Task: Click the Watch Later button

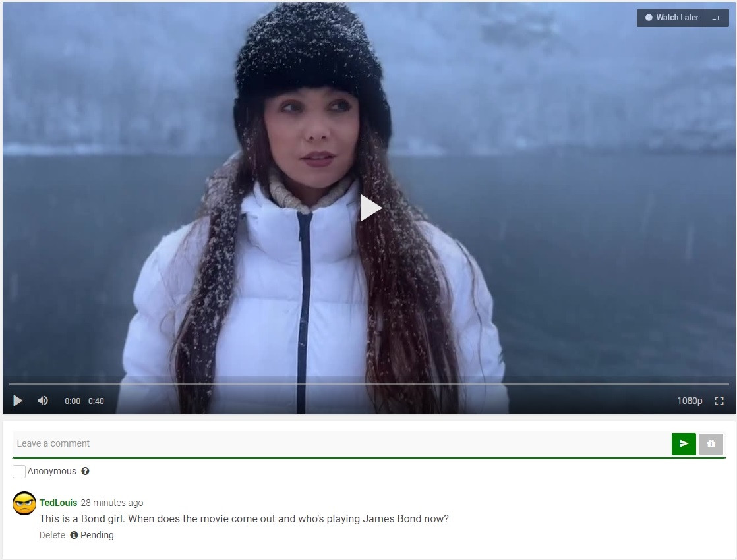Action: coord(671,18)
